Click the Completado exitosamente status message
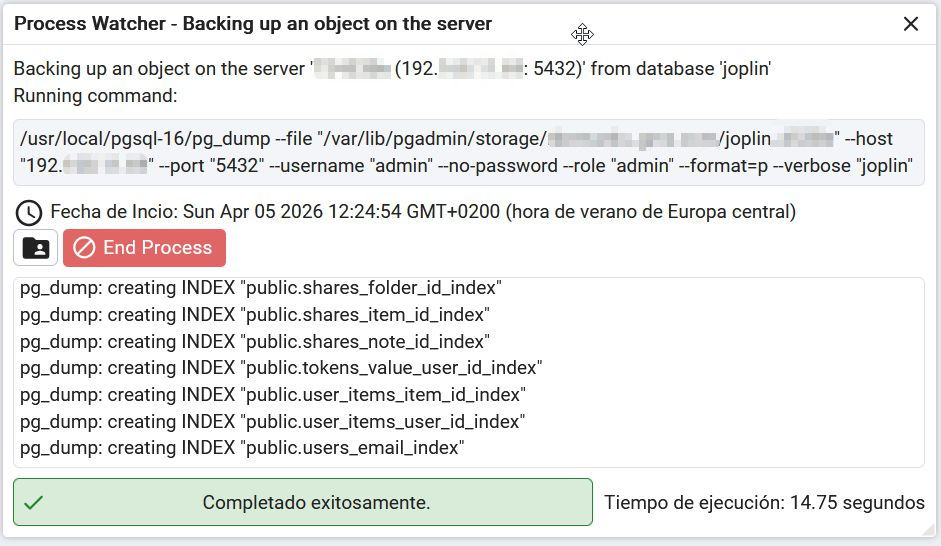 coord(316,502)
